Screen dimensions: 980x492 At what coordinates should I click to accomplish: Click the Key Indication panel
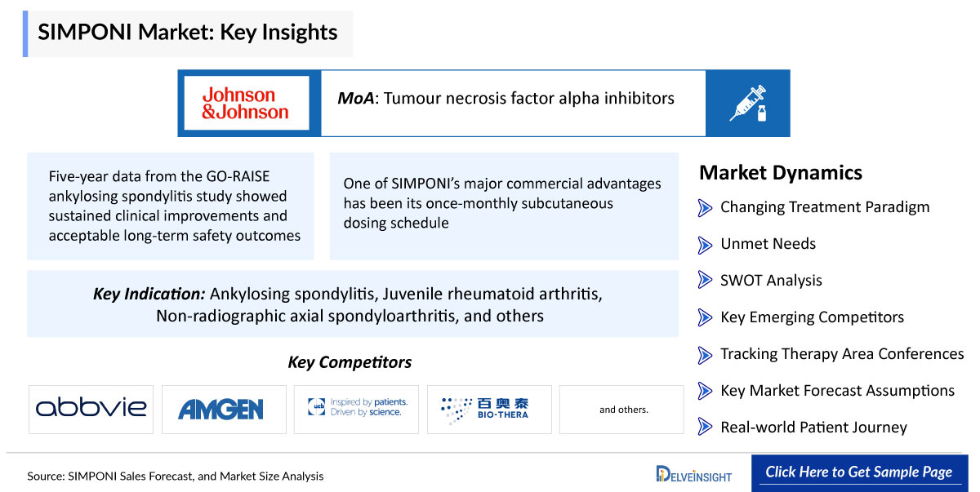(x=353, y=304)
